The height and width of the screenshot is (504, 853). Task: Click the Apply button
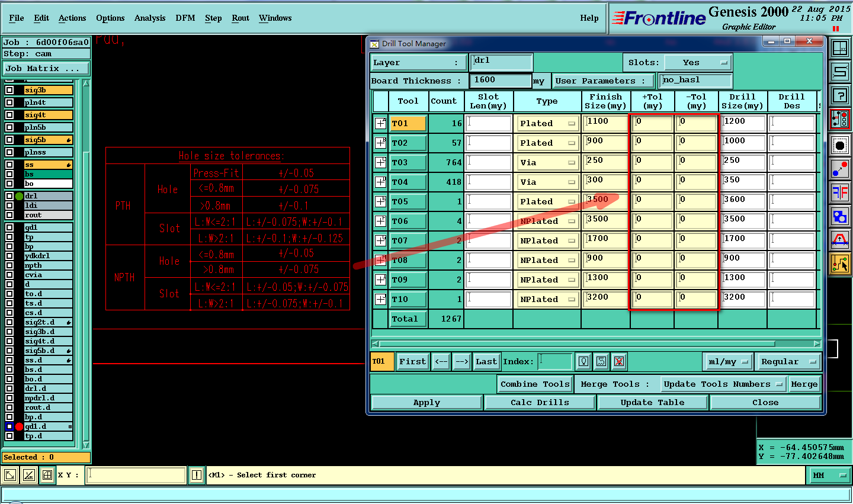(426, 402)
